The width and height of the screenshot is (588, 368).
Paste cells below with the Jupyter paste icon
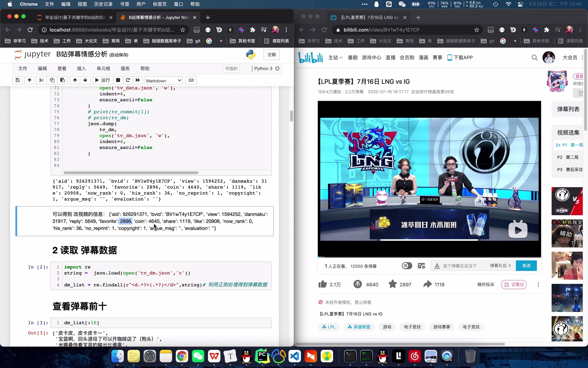pyautogui.click(x=62, y=80)
